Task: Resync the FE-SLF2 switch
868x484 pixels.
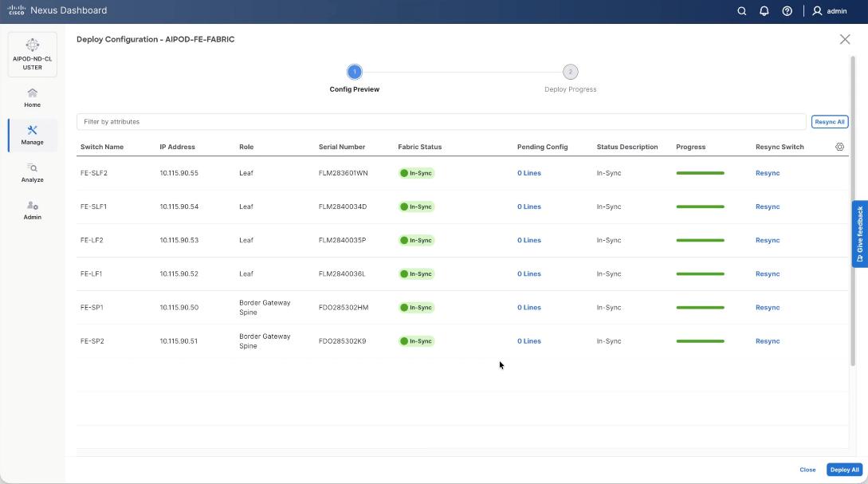Action: pos(768,173)
